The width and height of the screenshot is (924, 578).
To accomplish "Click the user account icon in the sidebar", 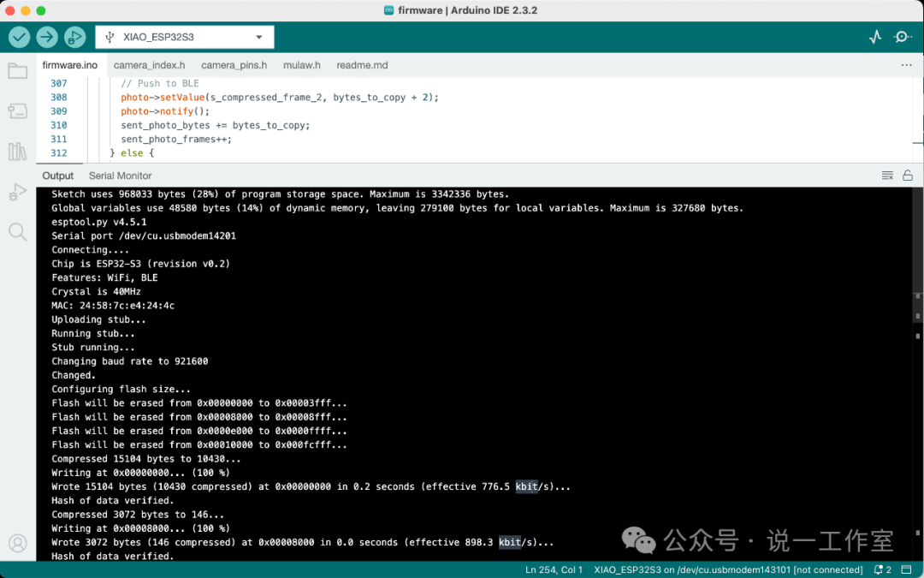I will [18, 543].
